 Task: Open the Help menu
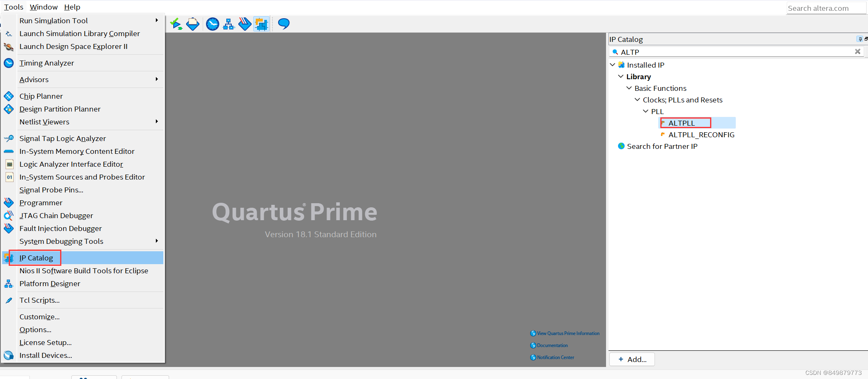tap(72, 7)
